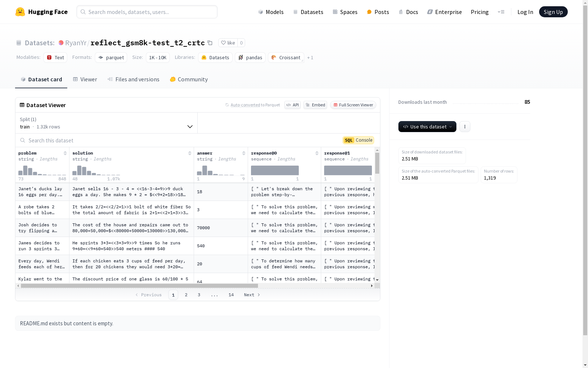This screenshot has height=368, width=588.
Task: Open the Posts nav item
Action: [378, 12]
